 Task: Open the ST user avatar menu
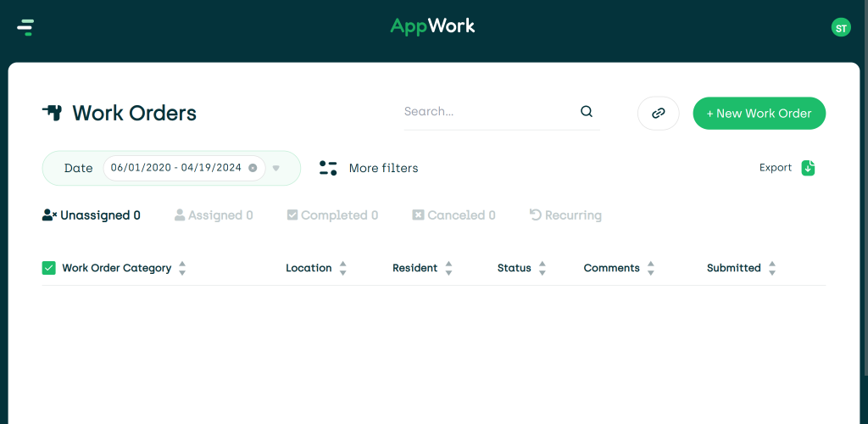pyautogui.click(x=841, y=28)
